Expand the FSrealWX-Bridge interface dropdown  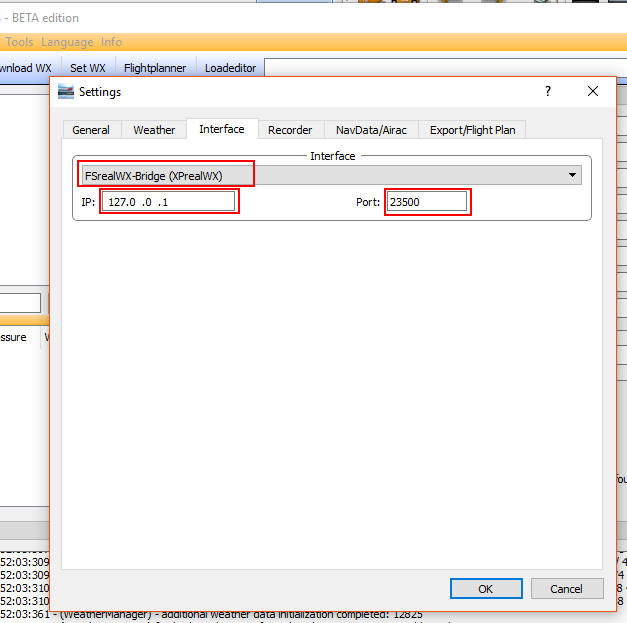pos(331,176)
